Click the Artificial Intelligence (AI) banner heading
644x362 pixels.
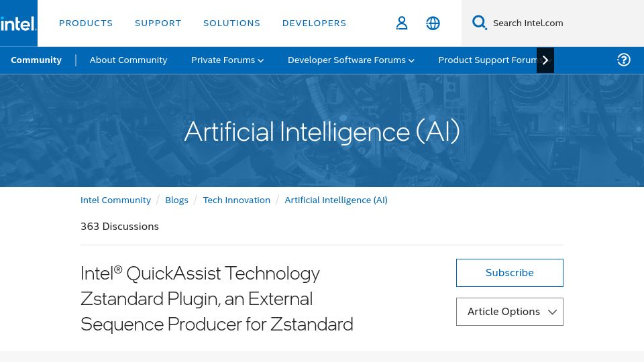click(322, 132)
